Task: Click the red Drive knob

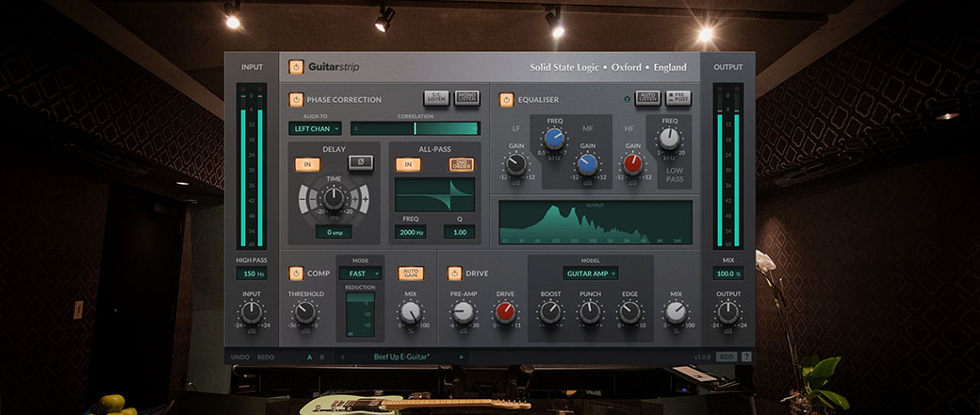Action: pos(505,312)
